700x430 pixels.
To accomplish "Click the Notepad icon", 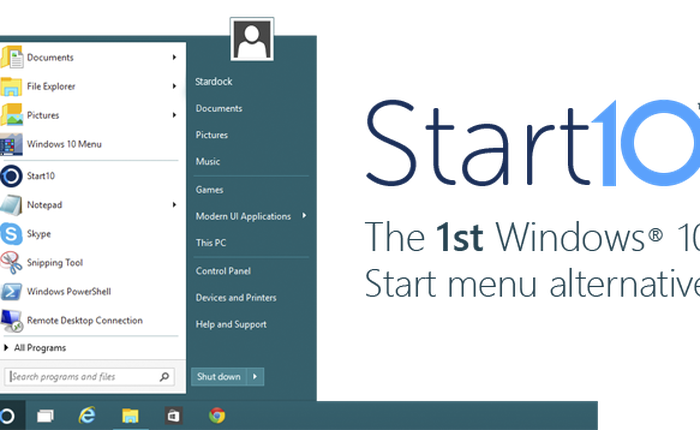I will pyautogui.click(x=11, y=205).
